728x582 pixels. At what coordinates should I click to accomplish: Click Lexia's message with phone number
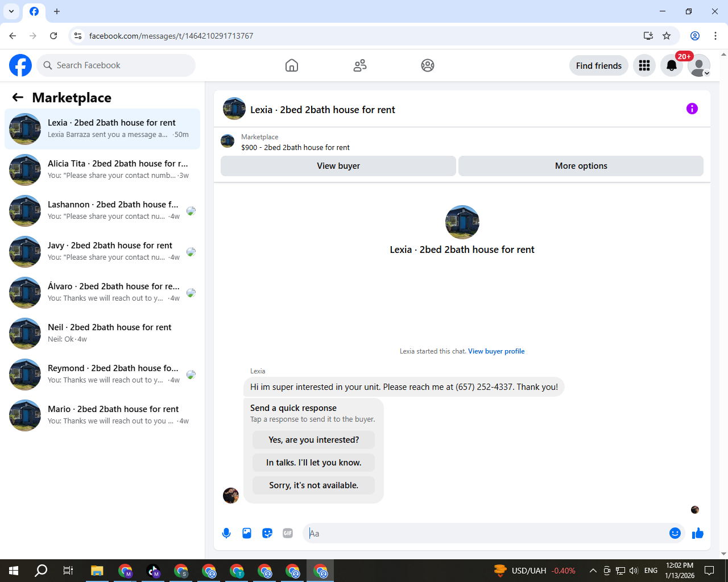[404, 387]
